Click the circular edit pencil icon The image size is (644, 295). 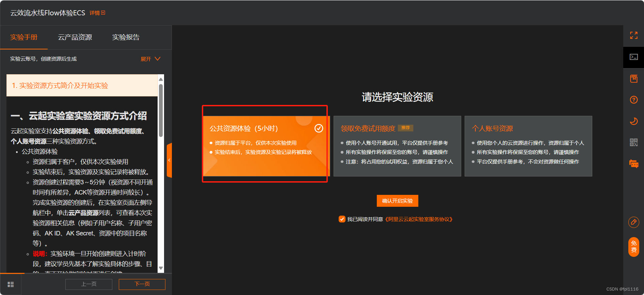point(633,222)
